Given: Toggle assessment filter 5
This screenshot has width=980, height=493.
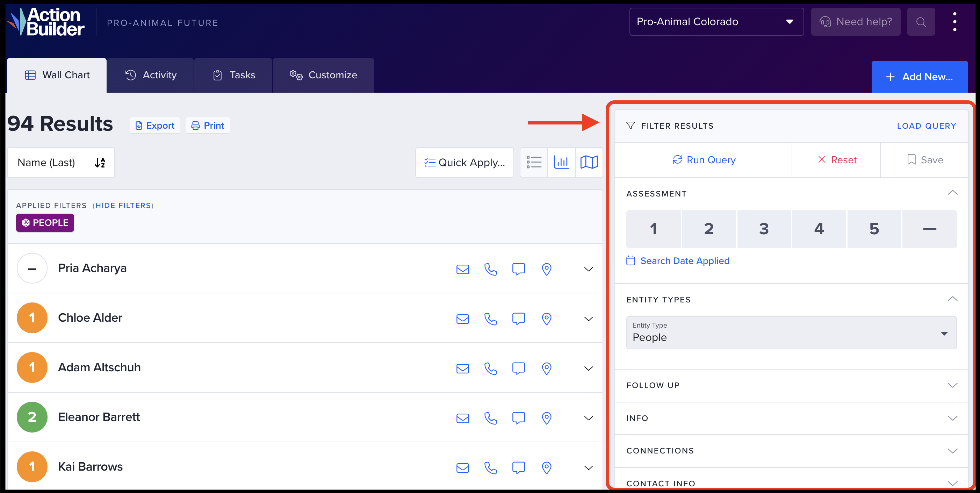Looking at the screenshot, I should (874, 229).
